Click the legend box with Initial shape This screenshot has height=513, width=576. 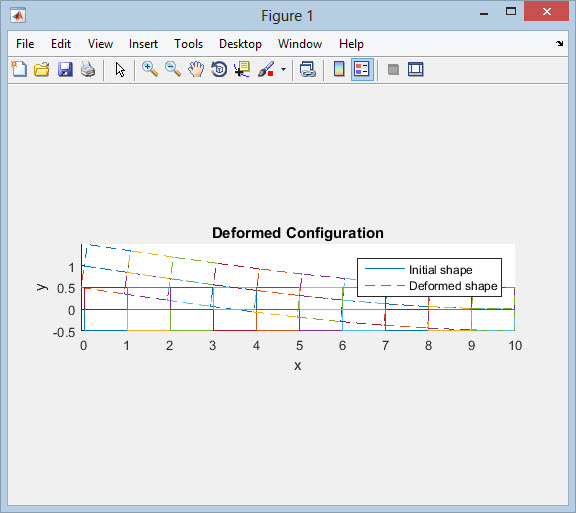429,277
